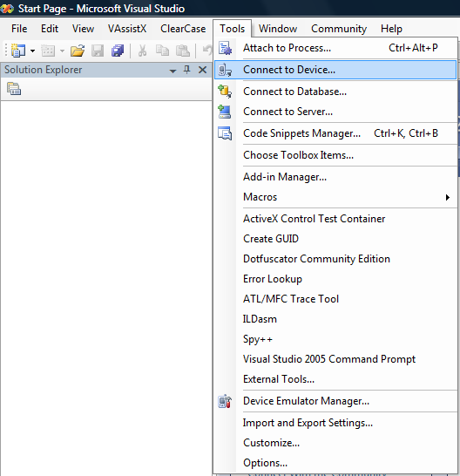Click the Device Emulator Manager icon
The height and width of the screenshot is (476, 460).
[225, 401]
